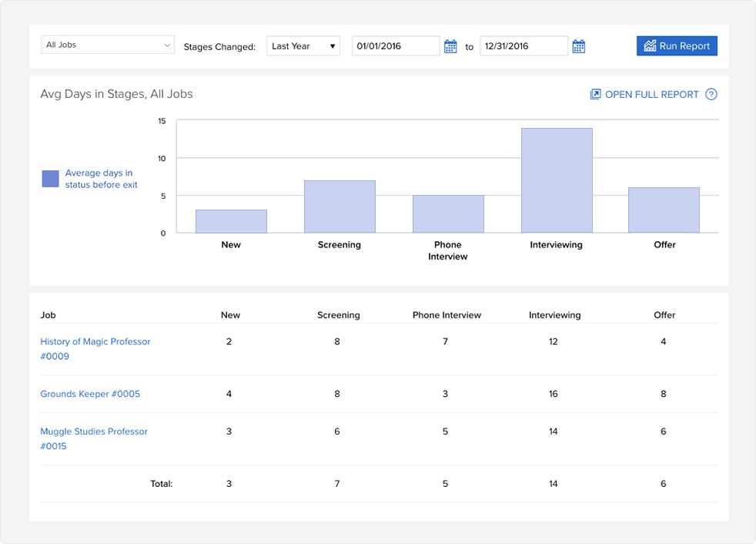Viewport: 756px width, 544px height.
Task: Click the Average days in status legend label
Action: [x=101, y=178]
